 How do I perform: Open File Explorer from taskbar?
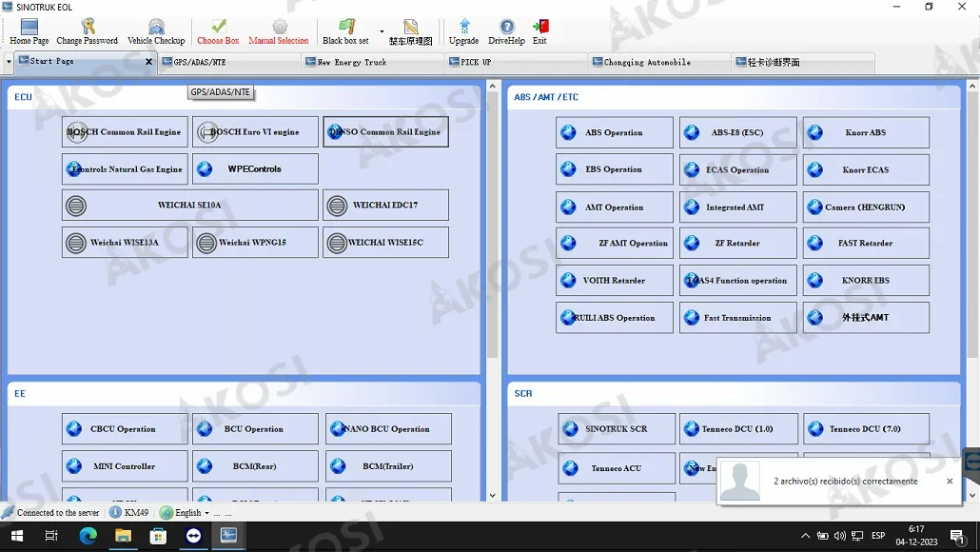(123, 536)
